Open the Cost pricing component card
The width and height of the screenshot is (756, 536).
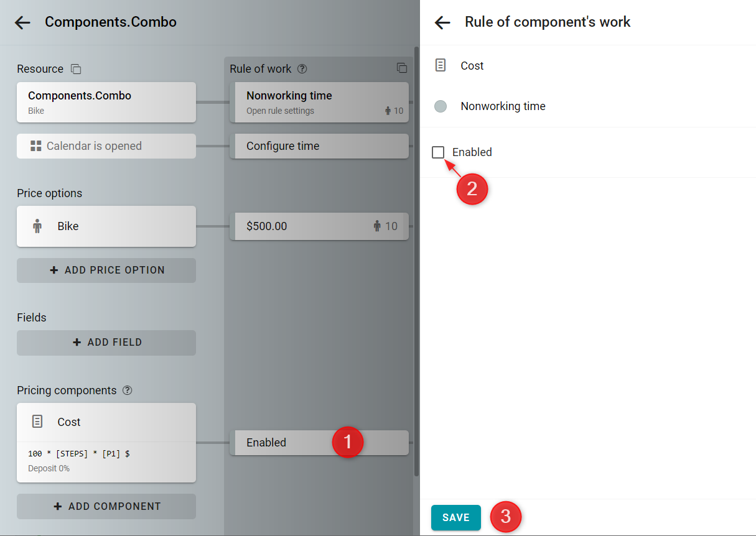click(x=106, y=443)
